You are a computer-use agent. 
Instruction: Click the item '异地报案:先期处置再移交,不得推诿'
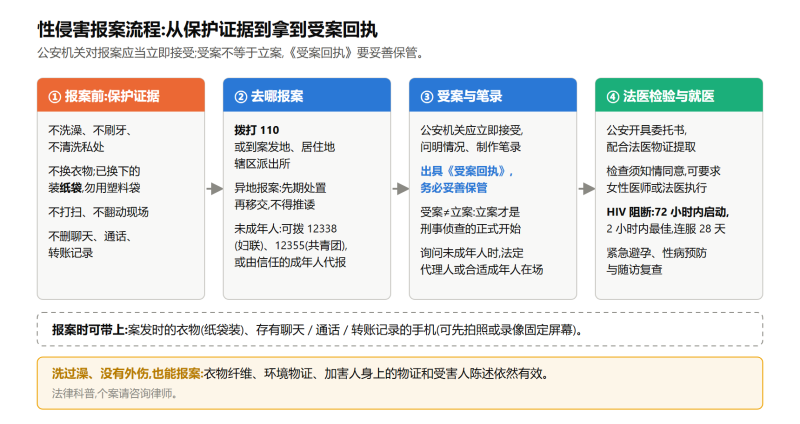[x=280, y=196]
